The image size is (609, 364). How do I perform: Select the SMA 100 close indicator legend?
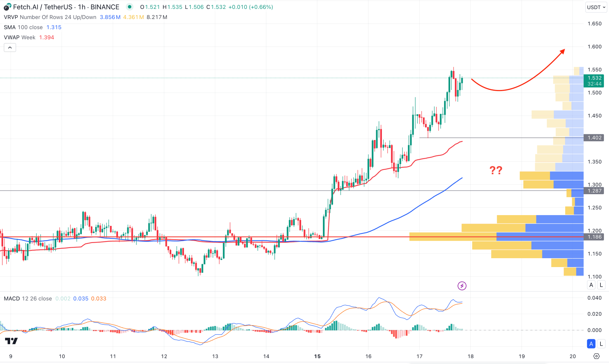coord(23,27)
